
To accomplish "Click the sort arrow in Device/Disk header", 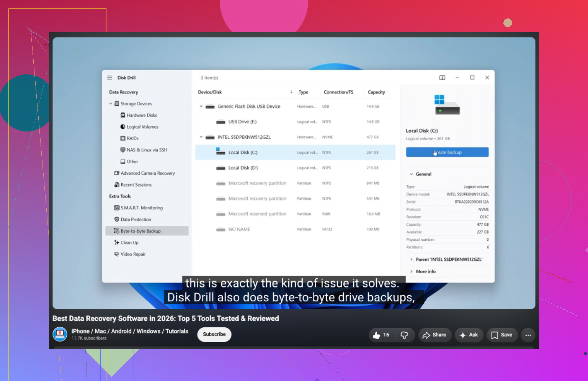I will point(291,92).
